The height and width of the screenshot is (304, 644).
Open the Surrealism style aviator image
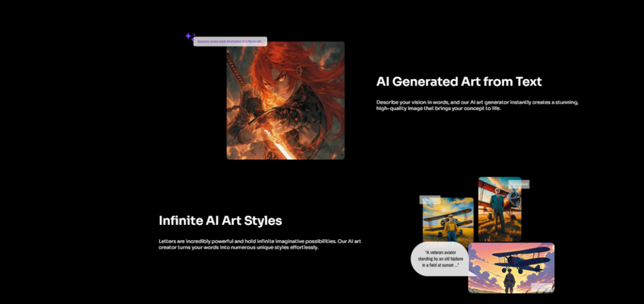499,209
